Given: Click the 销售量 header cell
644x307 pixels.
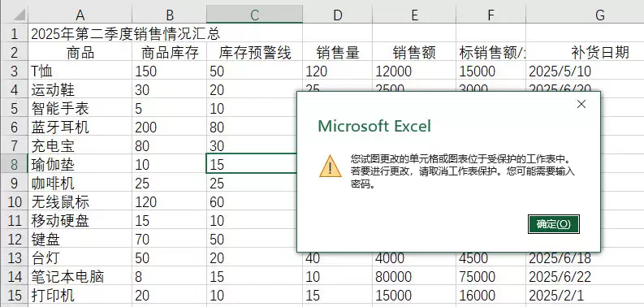Looking at the screenshot, I should click(338, 52).
